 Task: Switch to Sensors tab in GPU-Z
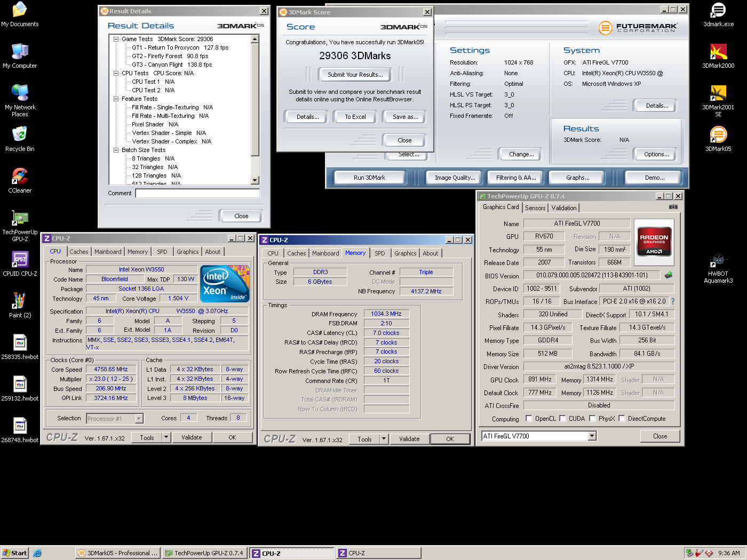click(535, 208)
